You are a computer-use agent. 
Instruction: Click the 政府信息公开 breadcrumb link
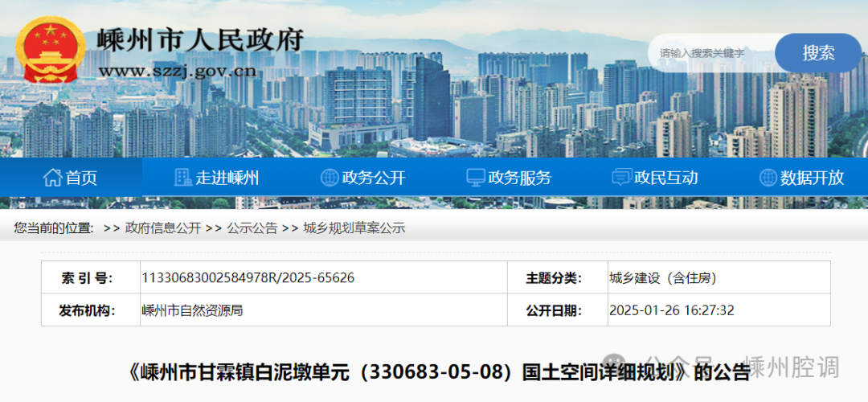click(x=162, y=228)
